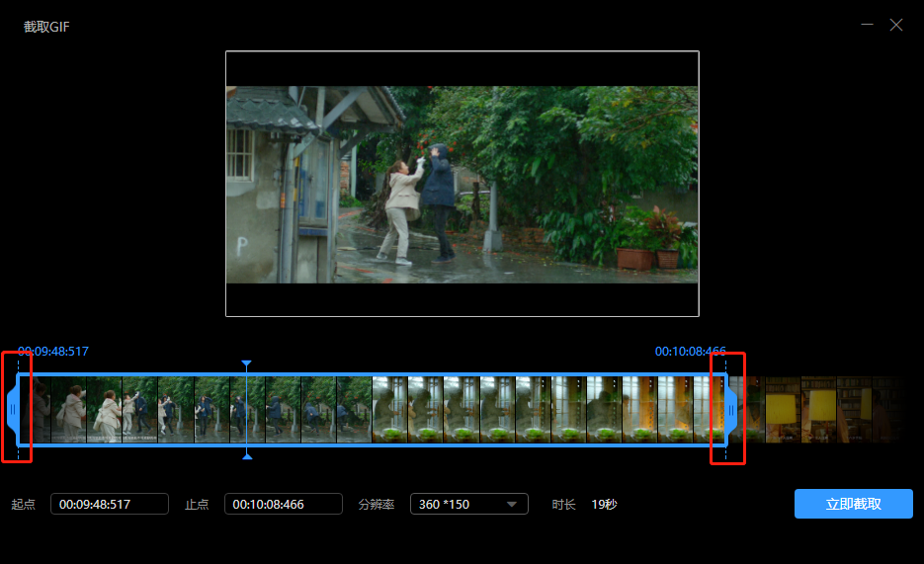
Task: Click the blue playhead marker above the timeline
Action: (x=247, y=364)
